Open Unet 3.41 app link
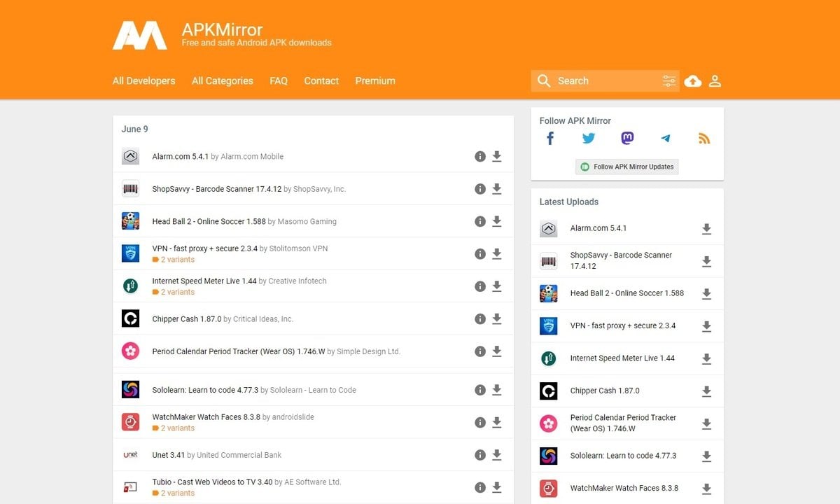The width and height of the screenshot is (840, 504). (169, 455)
